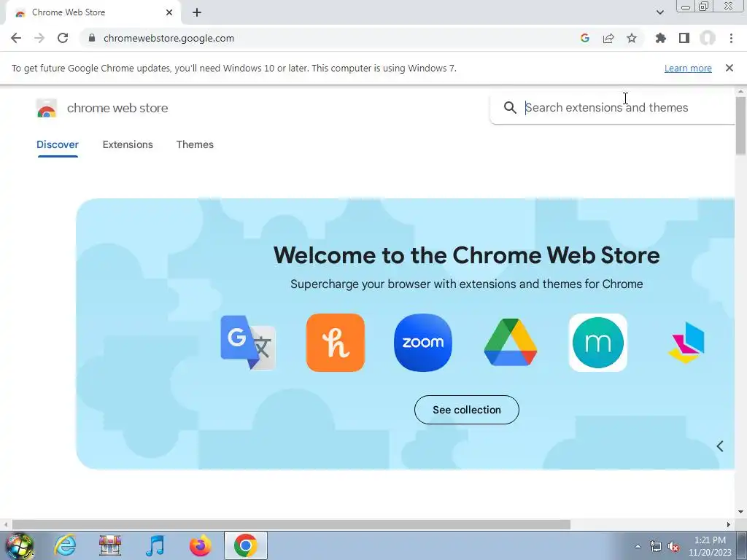The height and width of the screenshot is (560, 747).
Task: Dismiss the Windows 7 update notice
Action: (x=729, y=68)
